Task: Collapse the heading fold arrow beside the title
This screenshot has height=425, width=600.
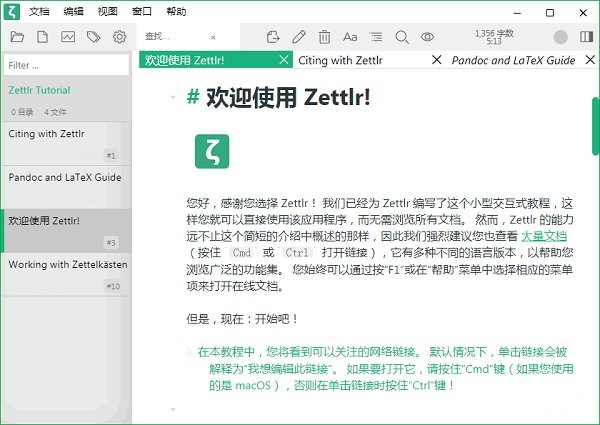Action: pos(173,98)
